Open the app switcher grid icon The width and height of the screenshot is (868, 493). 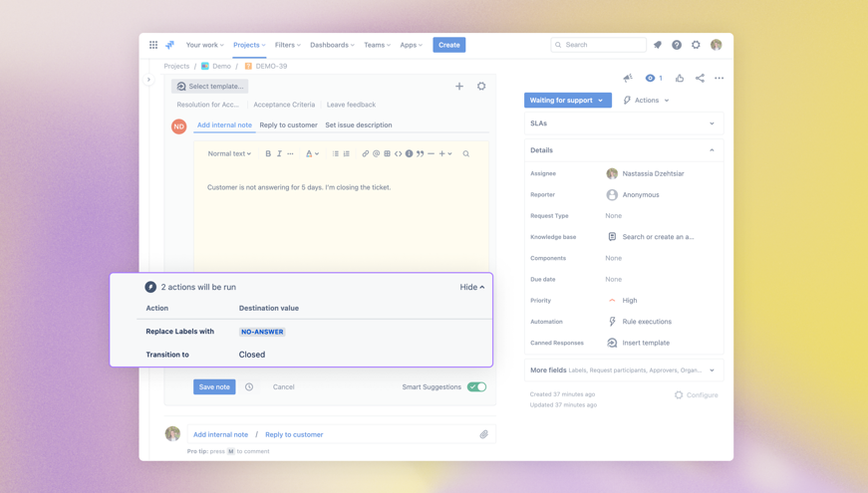coord(153,45)
